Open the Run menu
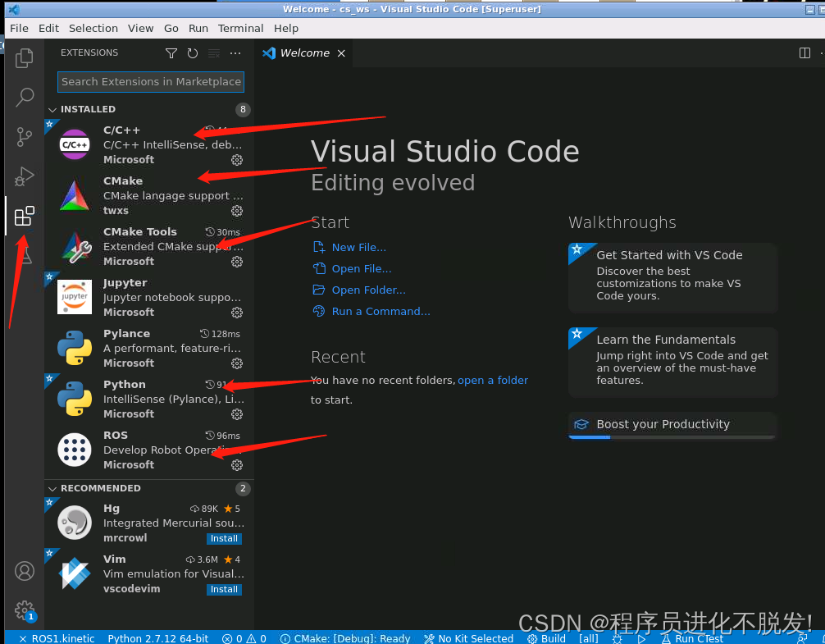 198,29
